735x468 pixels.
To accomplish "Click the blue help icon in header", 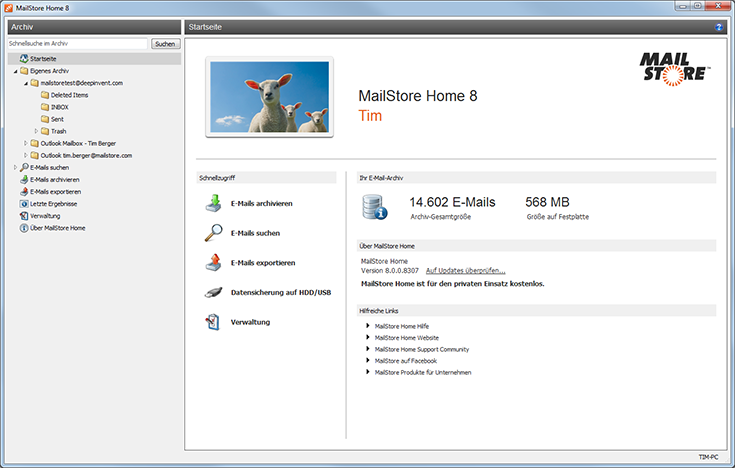I will [719, 27].
